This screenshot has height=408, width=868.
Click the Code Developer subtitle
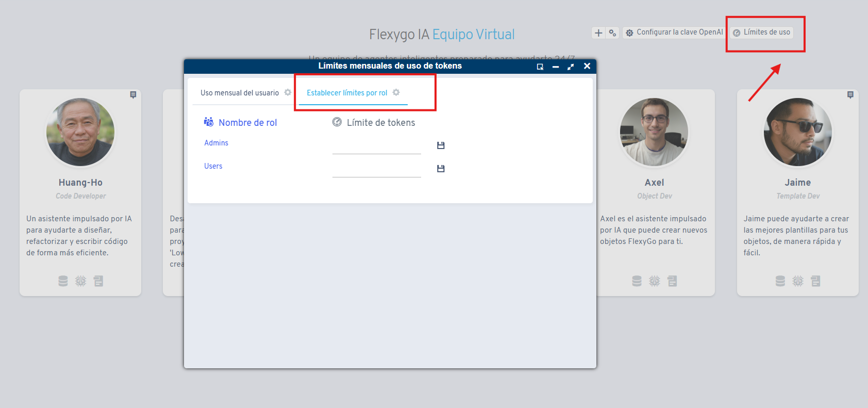(x=81, y=196)
